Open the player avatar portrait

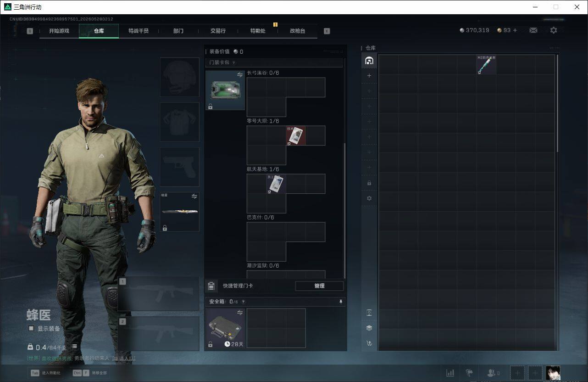click(x=553, y=373)
